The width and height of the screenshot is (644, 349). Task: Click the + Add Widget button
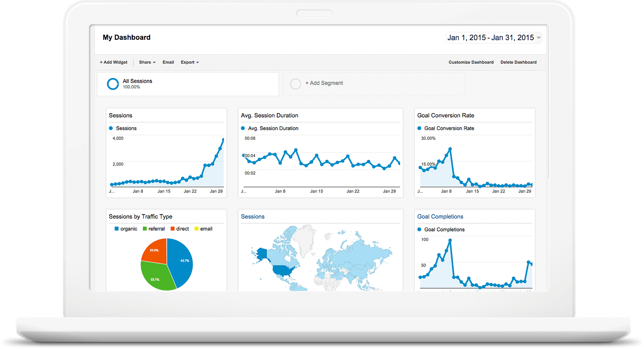pos(114,62)
